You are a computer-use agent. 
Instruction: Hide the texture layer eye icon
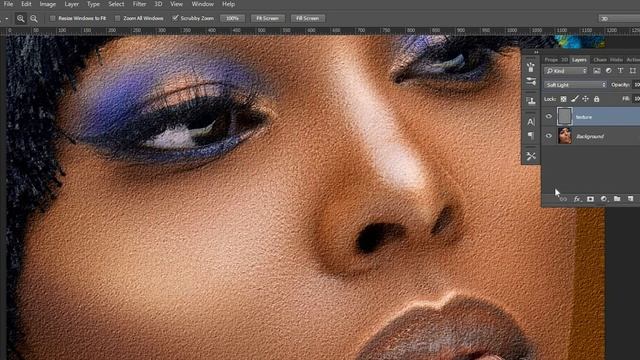coord(549,117)
